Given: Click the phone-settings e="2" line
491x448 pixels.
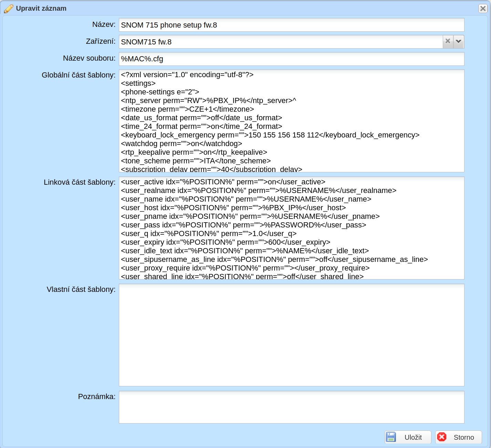Looking at the screenshot, I should (x=160, y=92).
